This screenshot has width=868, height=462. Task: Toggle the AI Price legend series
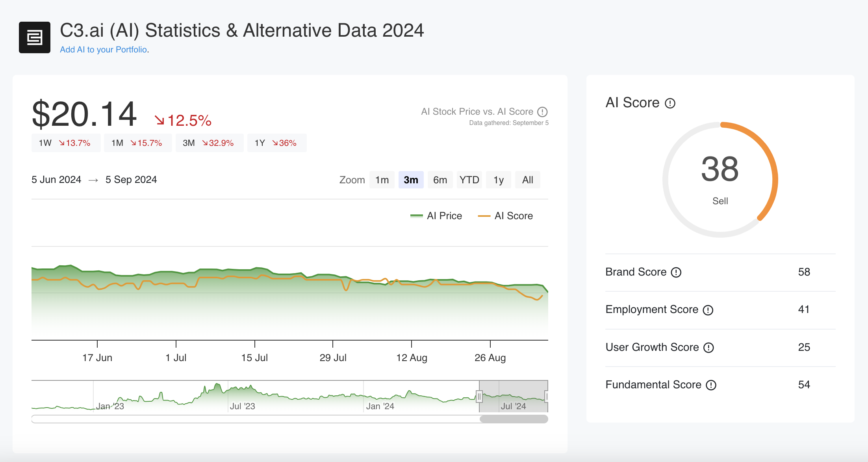tap(436, 216)
